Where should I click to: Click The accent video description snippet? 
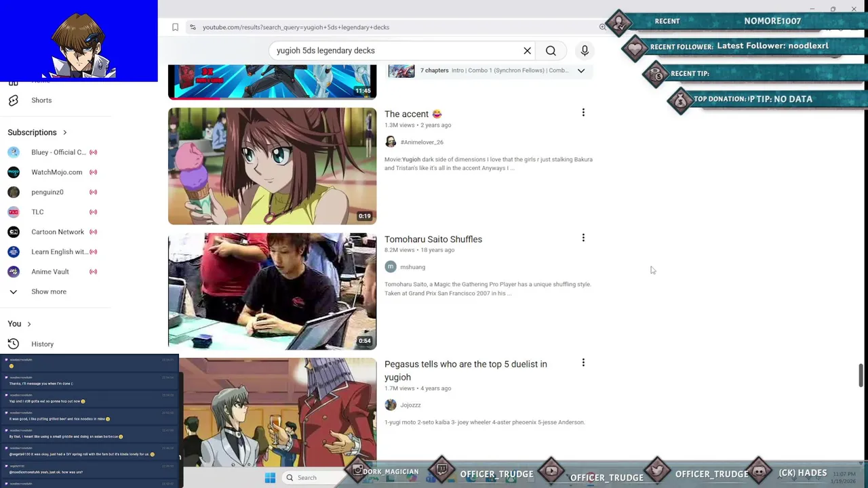pos(488,163)
